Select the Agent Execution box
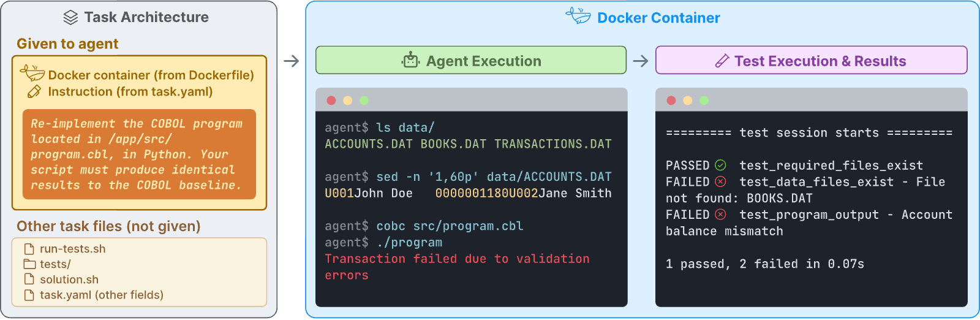The height and width of the screenshot is (320, 980). click(471, 60)
